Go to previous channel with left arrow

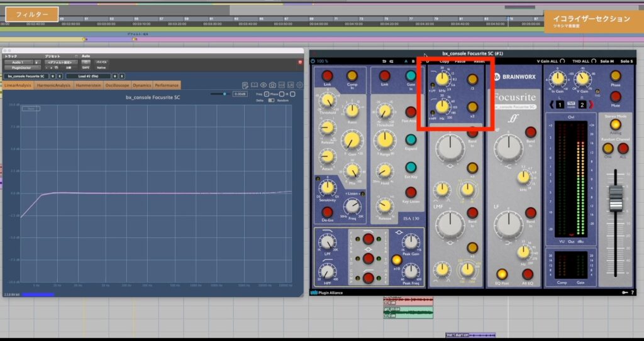[552, 105]
